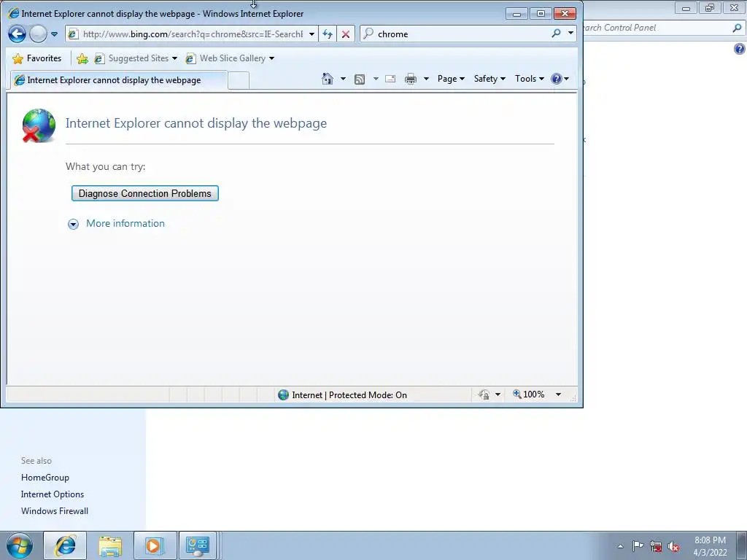Open recent pages dropdown beside Forward button
Viewport: 747px width, 560px height.
(x=54, y=34)
